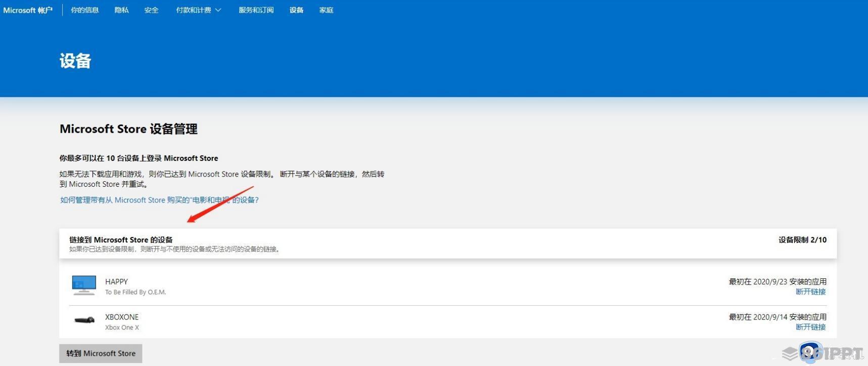This screenshot has height=366, width=868.
Task: Go to the 隐私 tab
Action: [x=122, y=10]
